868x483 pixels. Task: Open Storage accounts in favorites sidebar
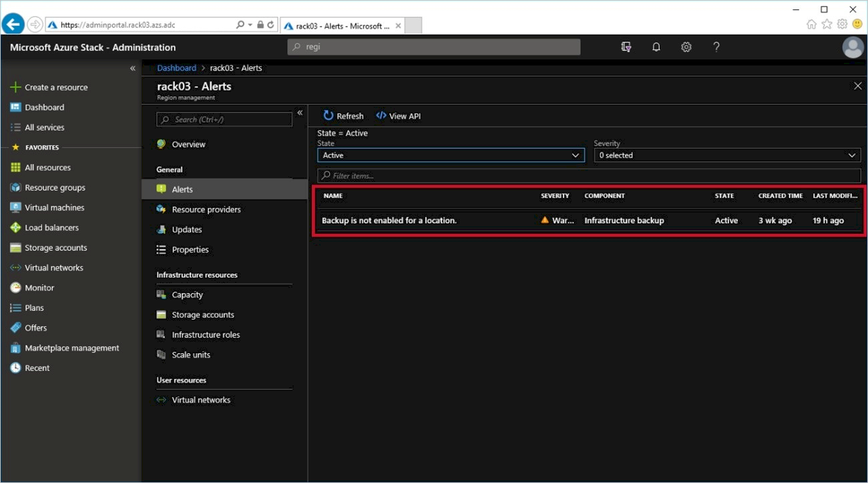tap(55, 248)
